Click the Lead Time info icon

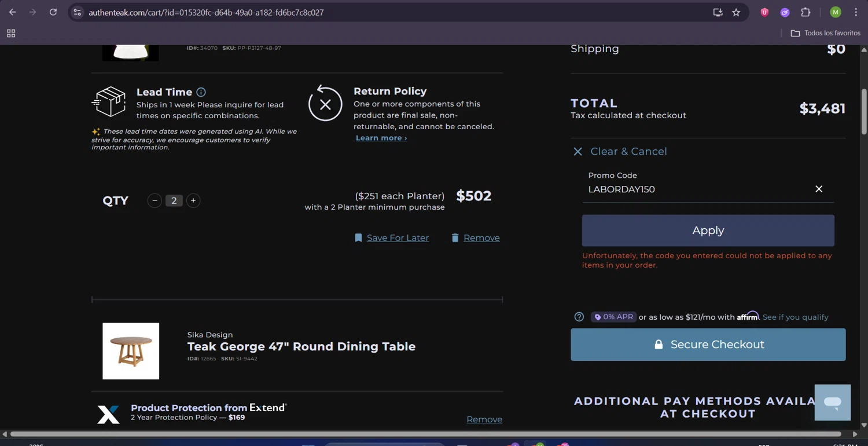point(201,92)
